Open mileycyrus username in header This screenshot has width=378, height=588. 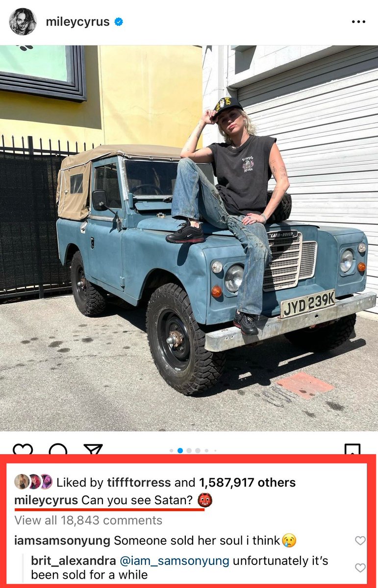77,22
